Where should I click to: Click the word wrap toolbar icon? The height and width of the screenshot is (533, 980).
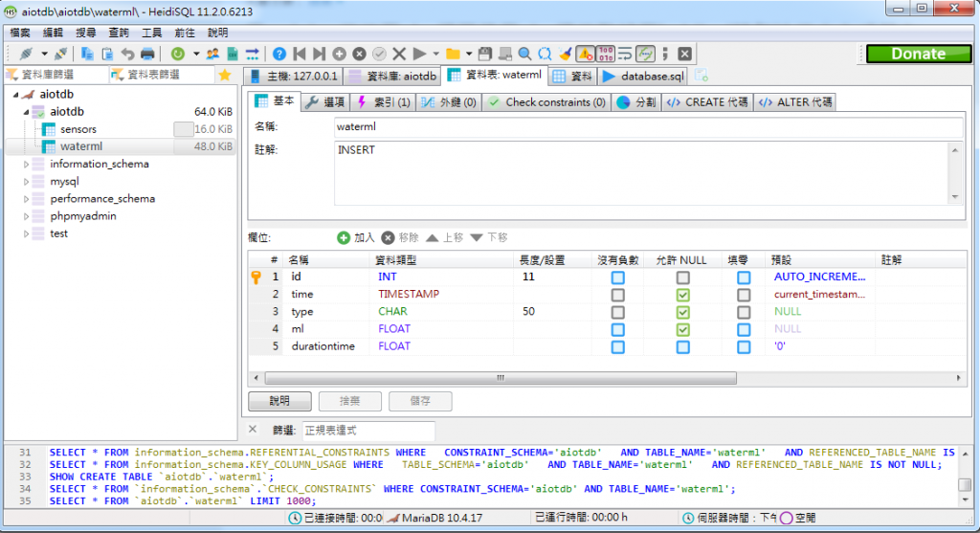point(625,54)
